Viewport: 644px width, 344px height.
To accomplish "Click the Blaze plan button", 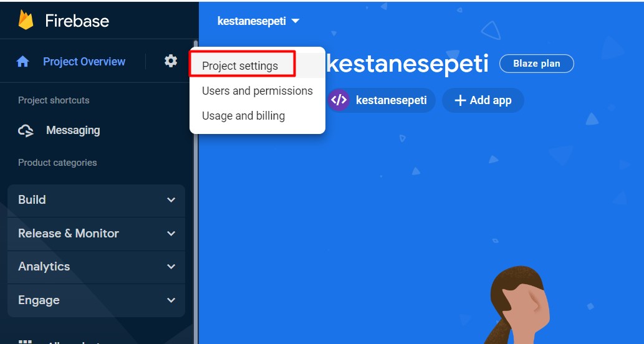I will pos(536,64).
